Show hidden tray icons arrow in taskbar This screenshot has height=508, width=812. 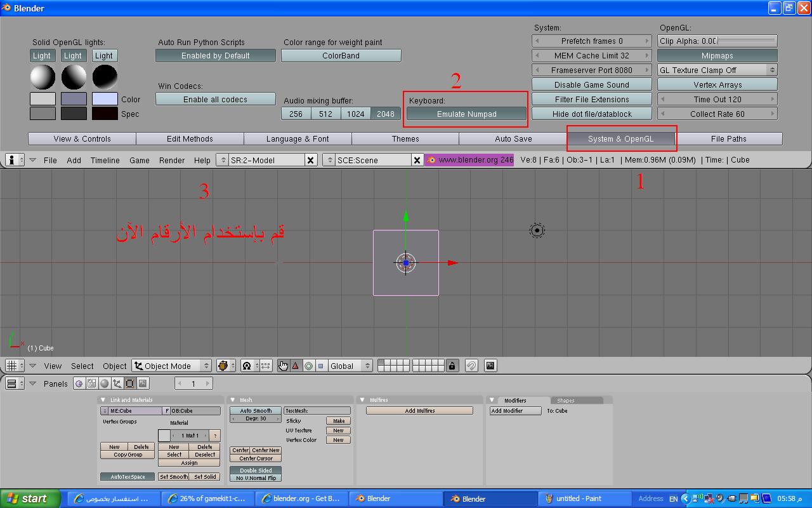click(685, 498)
